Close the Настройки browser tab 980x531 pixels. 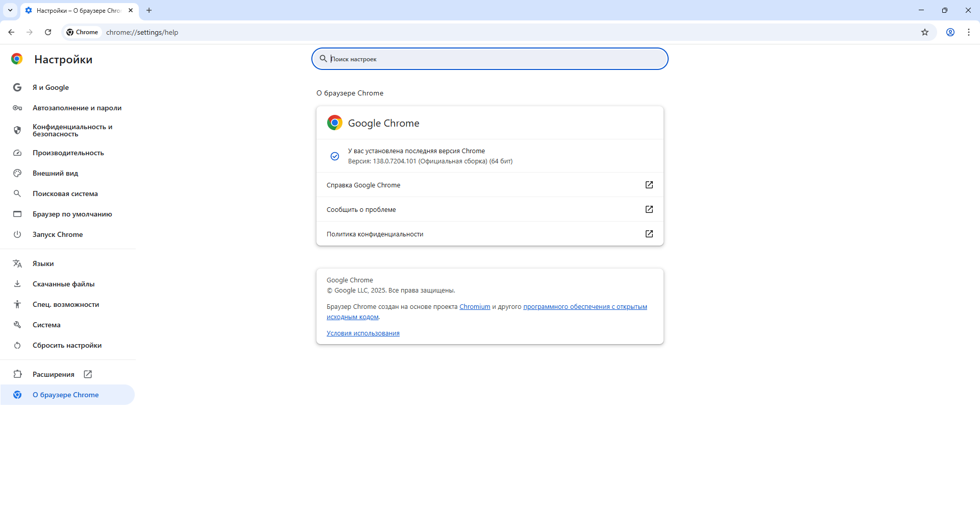coord(131,10)
